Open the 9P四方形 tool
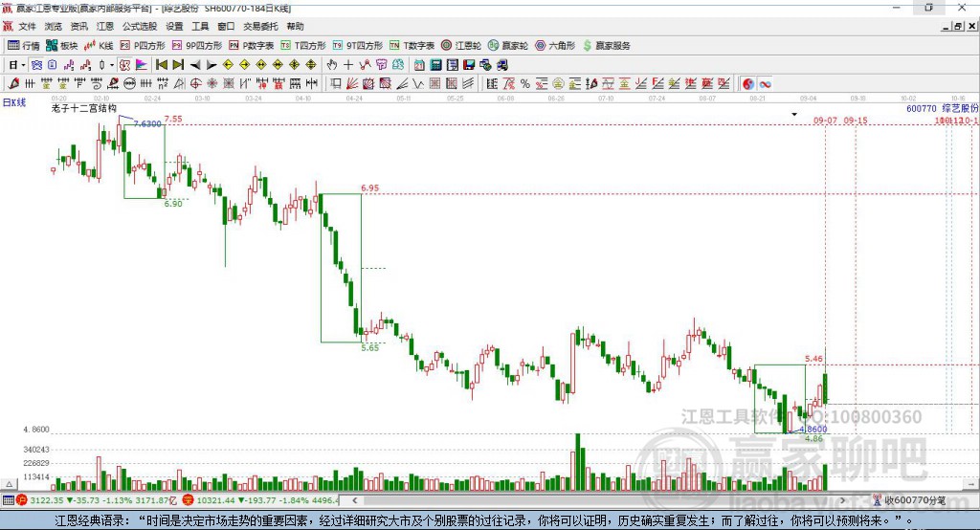The image size is (980, 530). (197, 46)
